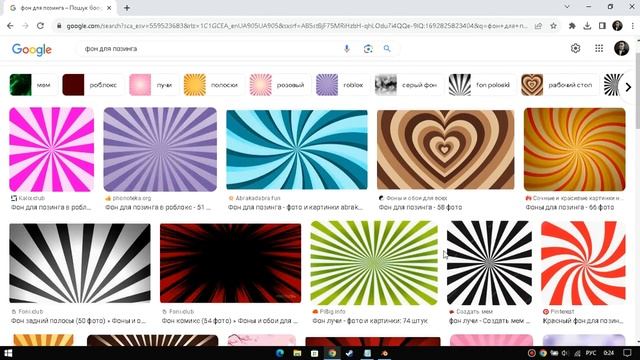
Task: Click the address bar padlock icon
Action: coord(59,26)
